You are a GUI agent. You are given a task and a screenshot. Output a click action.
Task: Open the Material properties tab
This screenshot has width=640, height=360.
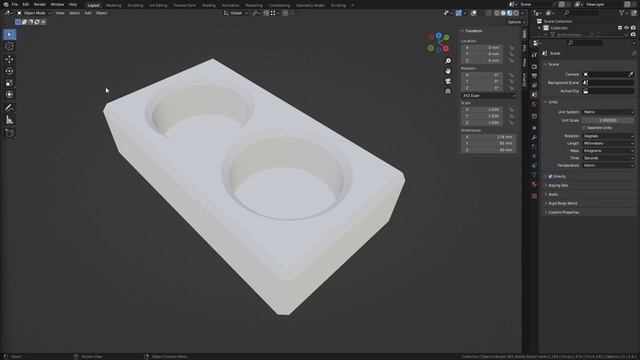point(534,184)
